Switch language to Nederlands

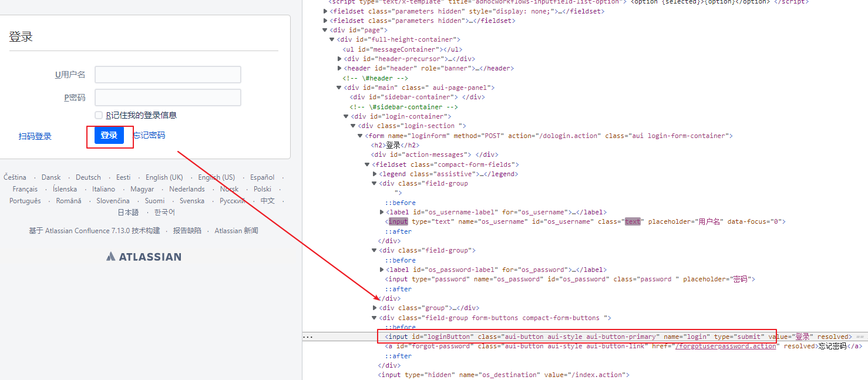click(x=187, y=189)
